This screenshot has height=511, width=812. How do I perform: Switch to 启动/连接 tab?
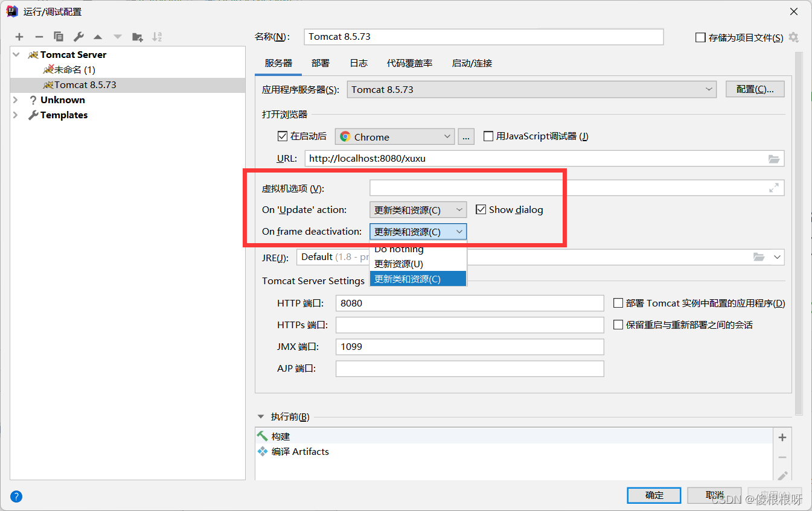pos(472,63)
